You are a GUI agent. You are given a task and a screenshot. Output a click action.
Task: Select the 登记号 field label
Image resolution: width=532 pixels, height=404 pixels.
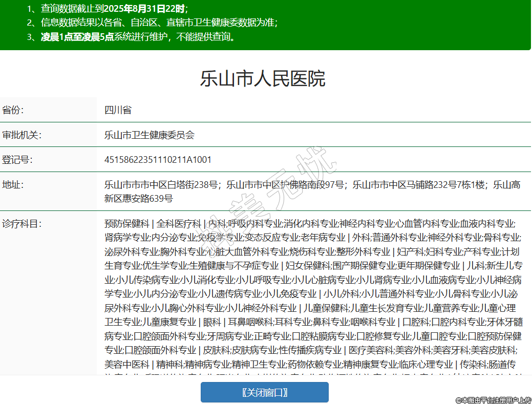17,160
